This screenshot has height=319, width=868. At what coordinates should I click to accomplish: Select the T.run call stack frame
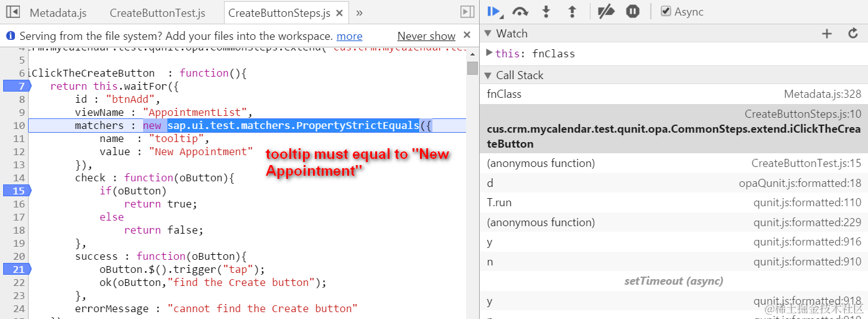pos(674,202)
